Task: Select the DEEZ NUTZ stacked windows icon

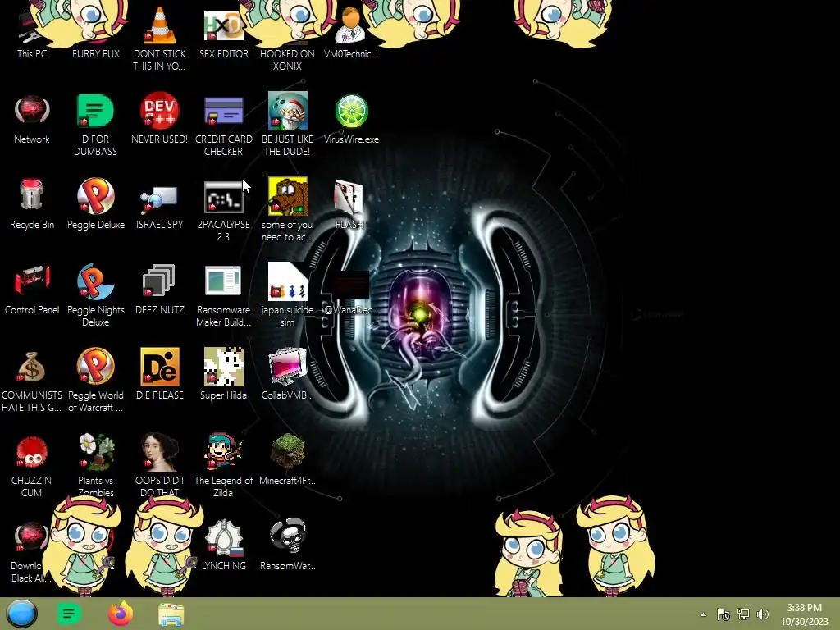Action: [x=159, y=290]
